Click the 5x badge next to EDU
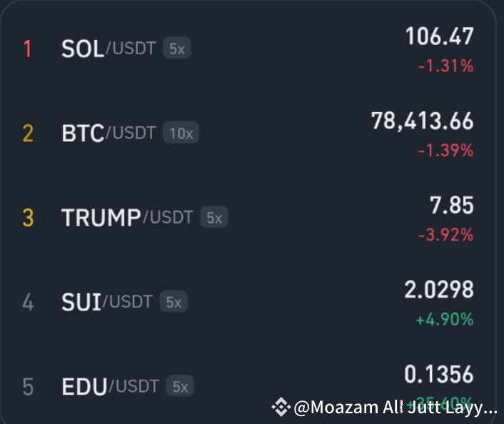 180,385
